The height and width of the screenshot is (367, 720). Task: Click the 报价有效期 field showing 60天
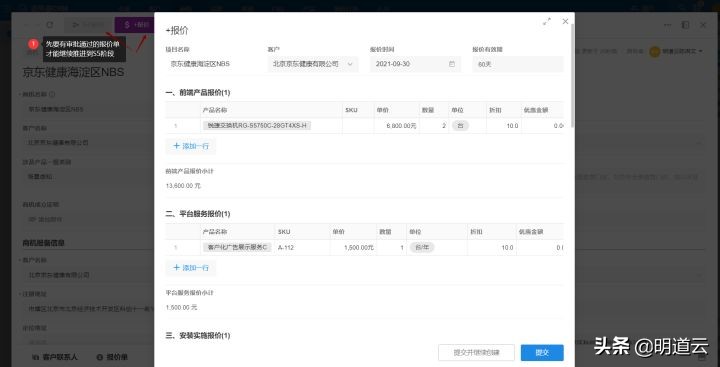(x=518, y=64)
